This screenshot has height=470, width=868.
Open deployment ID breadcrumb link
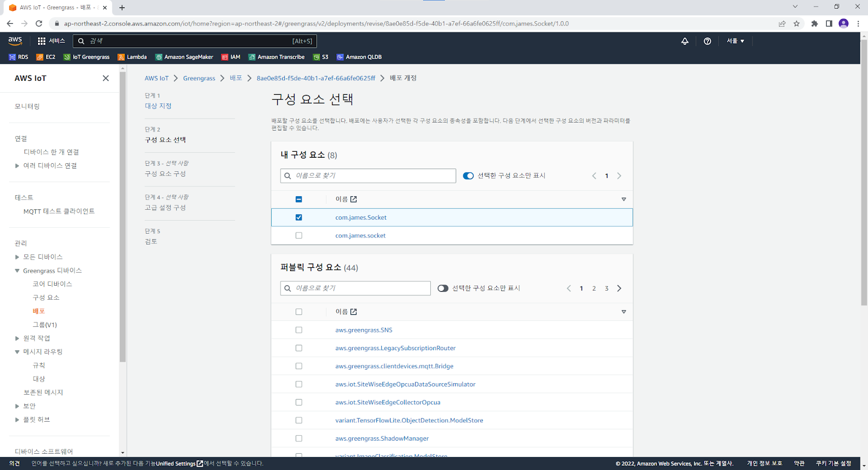point(316,78)
